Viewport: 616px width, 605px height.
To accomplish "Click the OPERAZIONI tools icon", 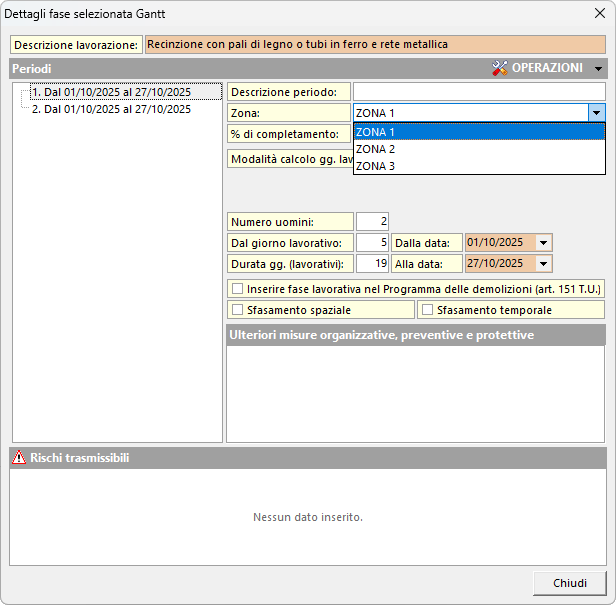I will (500, 68).
